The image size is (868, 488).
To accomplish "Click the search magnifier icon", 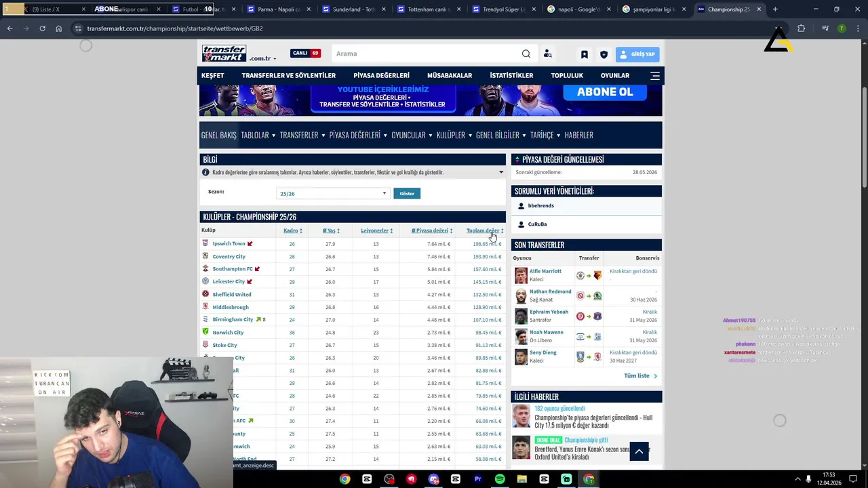I will pyautogui.click(x=526, y=54).
